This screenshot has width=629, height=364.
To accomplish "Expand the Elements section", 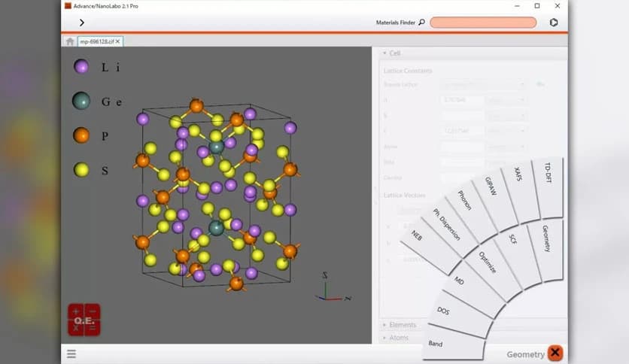I will click(400, 325).
